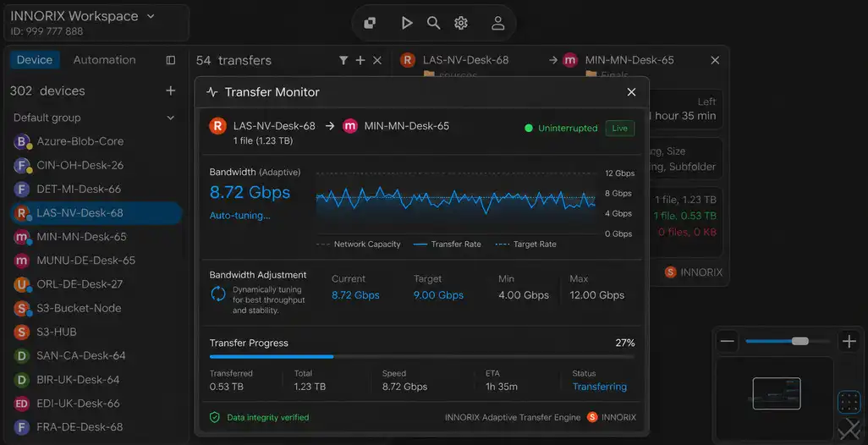Click the Max 12.00 Gbps value
Viewport: 868px width, 445px height.
pyautogui.click(x=596, y=295)
